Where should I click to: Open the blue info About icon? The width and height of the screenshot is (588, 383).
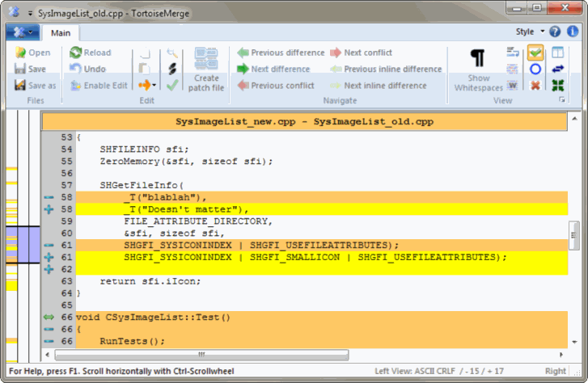point(573,32)
